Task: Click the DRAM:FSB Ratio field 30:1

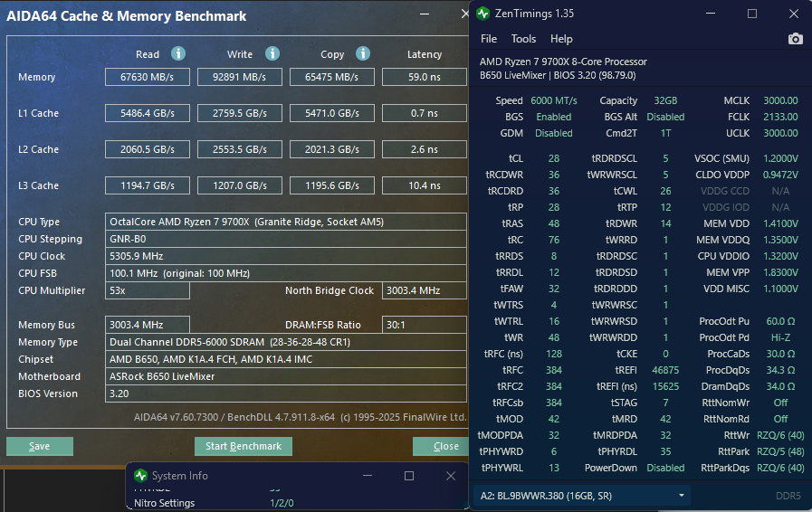Action: click(x=425, y=325)
